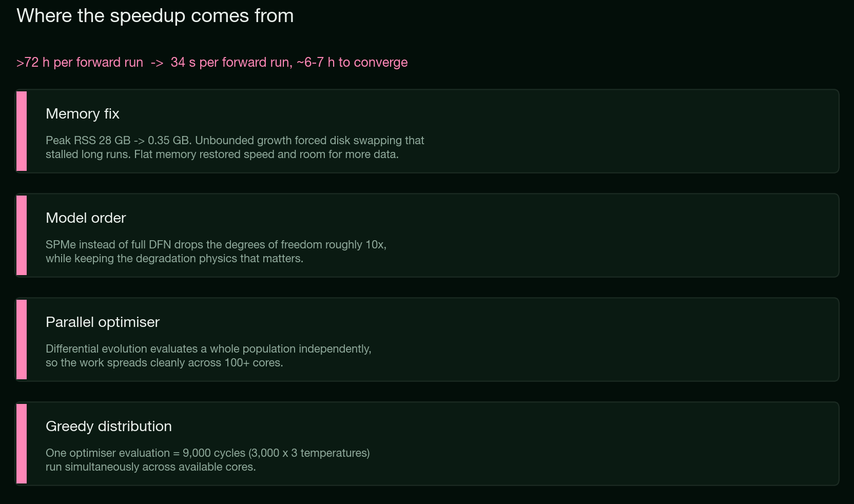Select the 9,000 cycles description text
The width and height of the screenshot is (854, 504).
click(x=208, y=460)
